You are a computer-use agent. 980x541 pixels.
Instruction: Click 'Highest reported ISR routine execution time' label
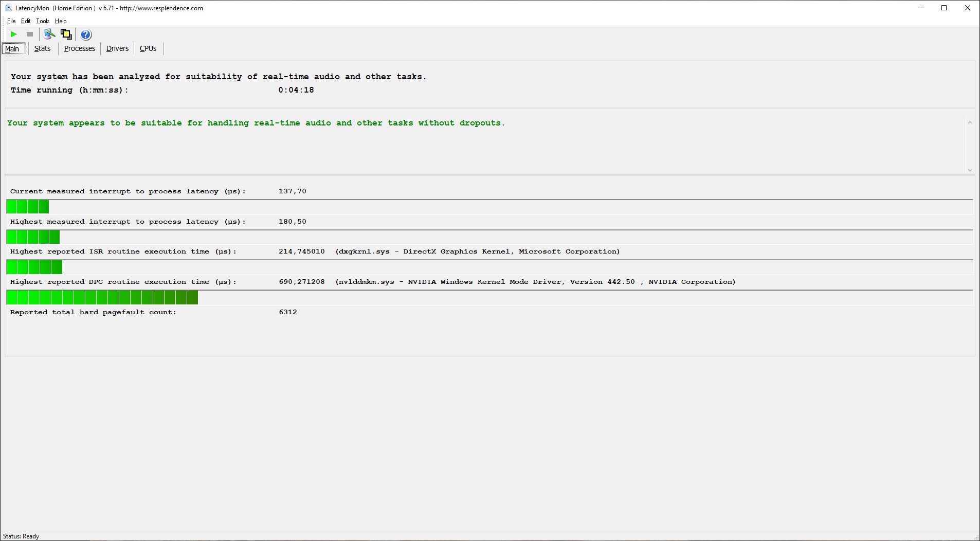tap(123, 251)
